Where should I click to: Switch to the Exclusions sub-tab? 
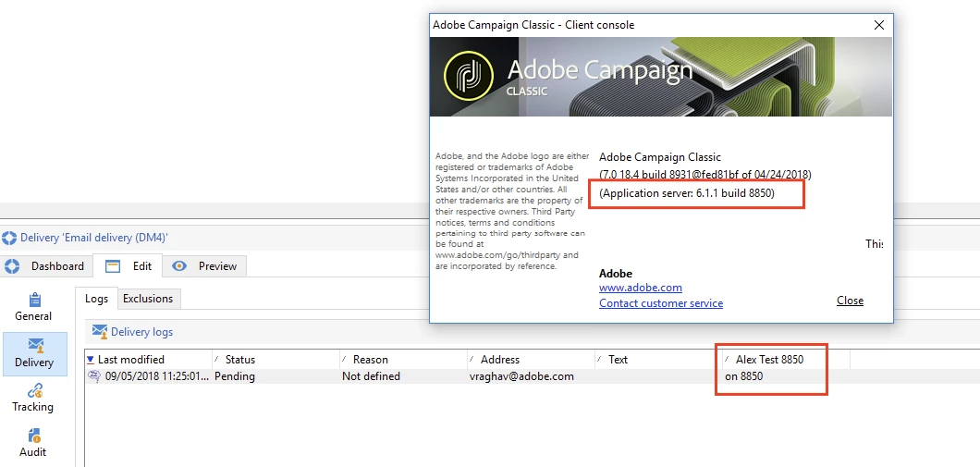click(148, 298)
